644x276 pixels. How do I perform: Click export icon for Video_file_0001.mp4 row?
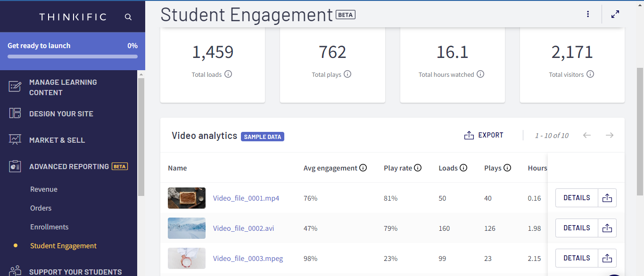[x=607, y=198]
